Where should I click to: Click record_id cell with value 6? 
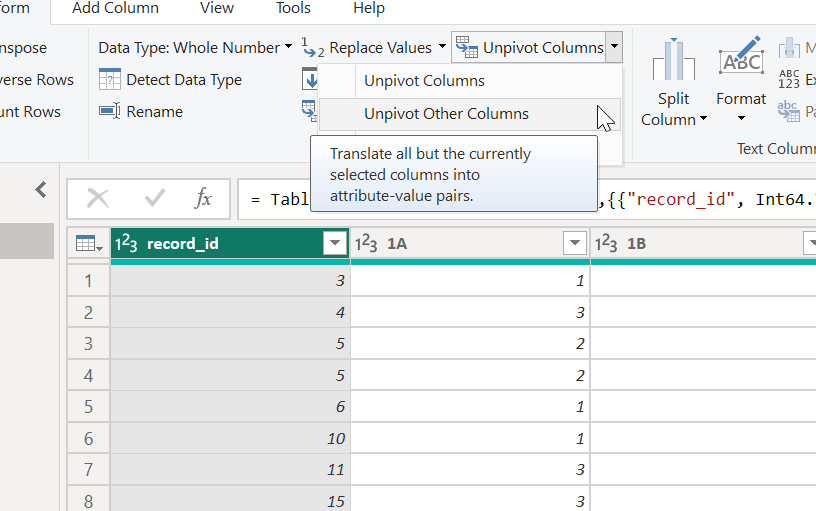(x=230, y=407)
